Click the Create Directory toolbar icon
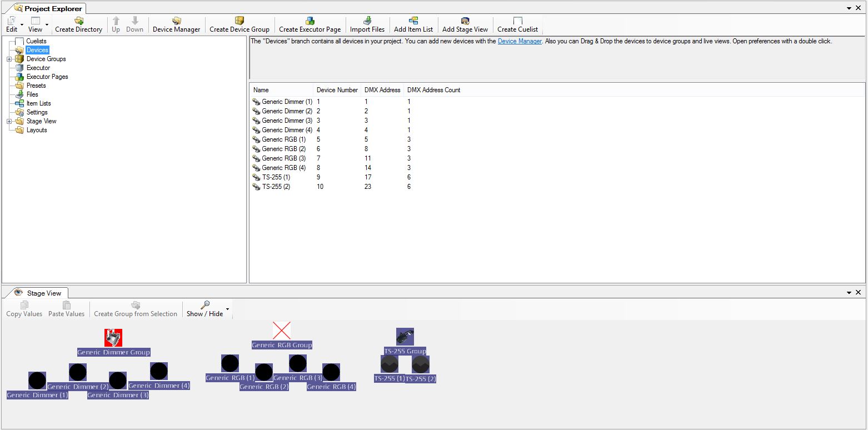 [x=78, y=21]
